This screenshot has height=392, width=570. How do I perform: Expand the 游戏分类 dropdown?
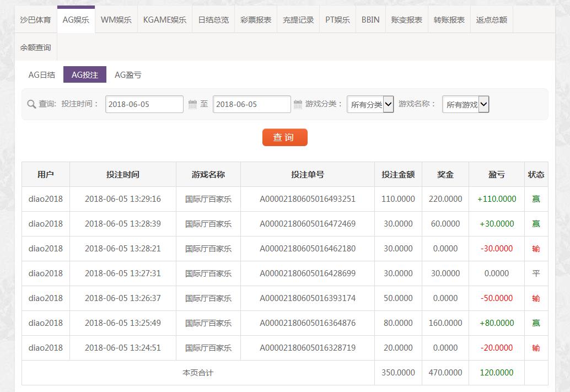point(370,104)
